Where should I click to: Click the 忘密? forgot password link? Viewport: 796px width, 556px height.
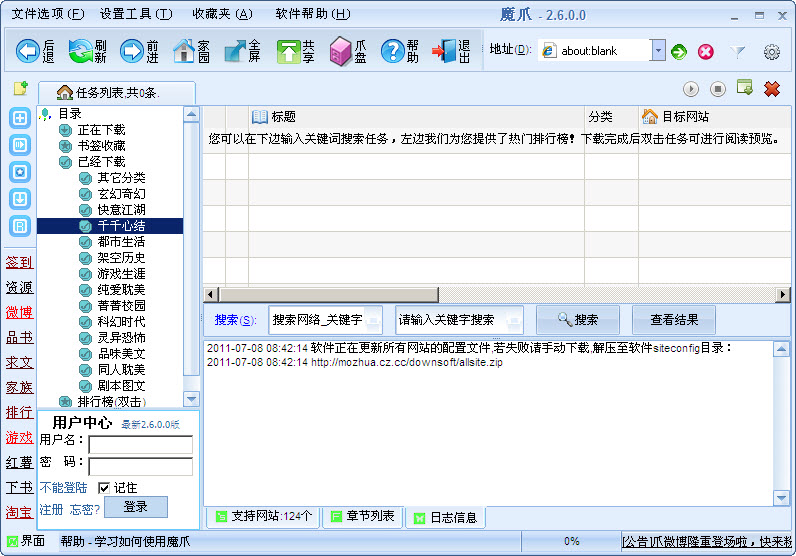click(x=85, y=509)
